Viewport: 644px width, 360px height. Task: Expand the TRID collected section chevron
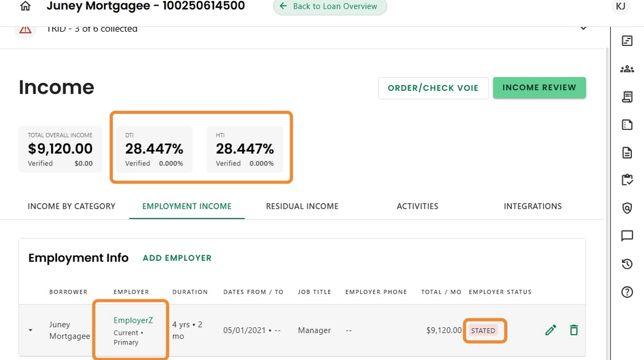coord(583,28)
